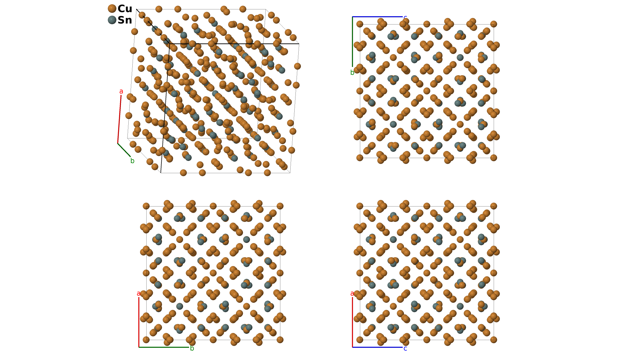
Task: Click blue c-axis line in top-right view
Action: (x=377, y=17)
